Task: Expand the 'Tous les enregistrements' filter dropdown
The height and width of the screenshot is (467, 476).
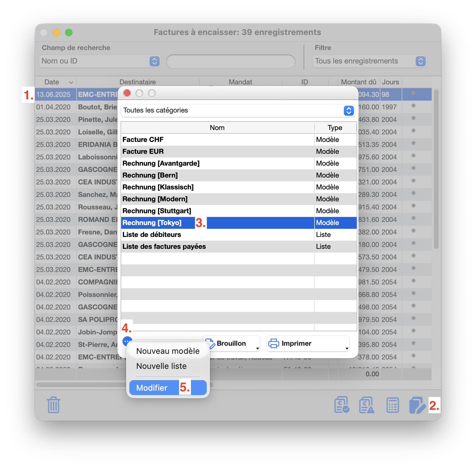Action: click(420, 61)
